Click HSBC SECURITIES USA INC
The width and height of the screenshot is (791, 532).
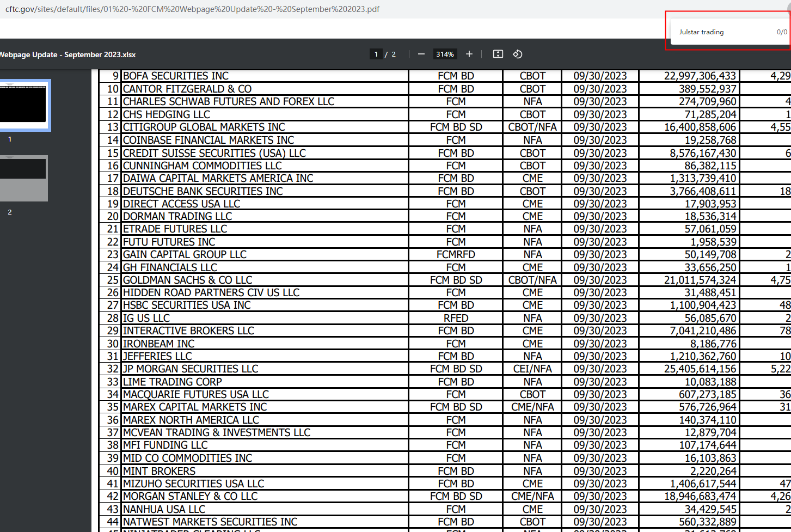[187, 305]
